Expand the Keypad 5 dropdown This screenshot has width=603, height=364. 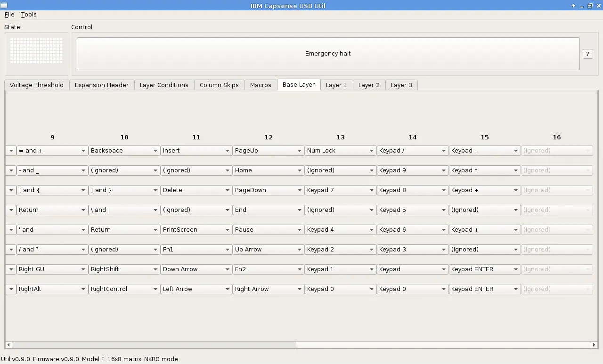(412, 210)
